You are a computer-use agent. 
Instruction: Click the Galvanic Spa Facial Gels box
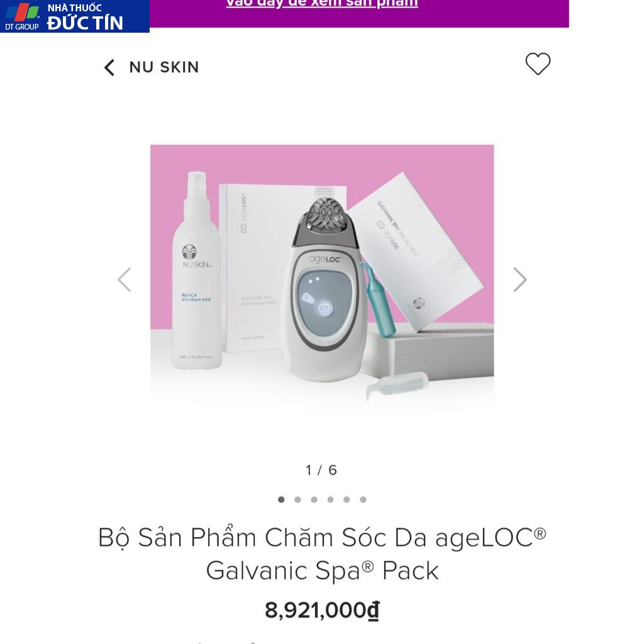(415, 252)
